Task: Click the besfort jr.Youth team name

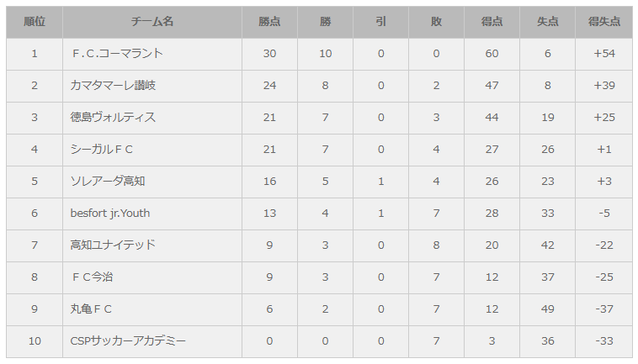Action: (110, 214)
